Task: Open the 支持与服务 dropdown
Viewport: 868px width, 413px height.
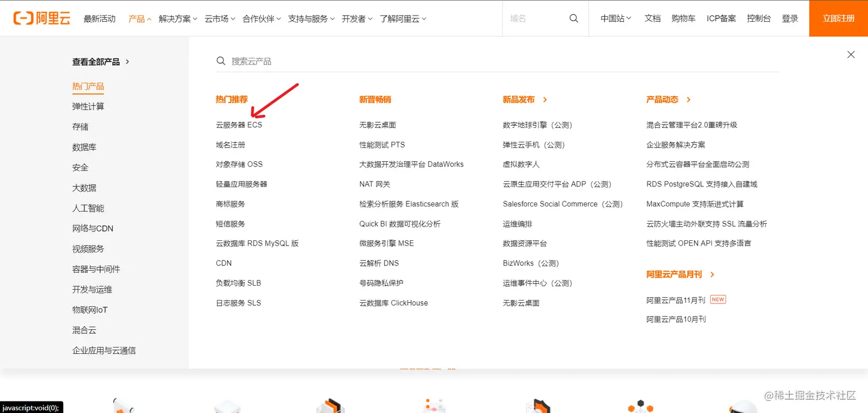Action: click(312, 18)
